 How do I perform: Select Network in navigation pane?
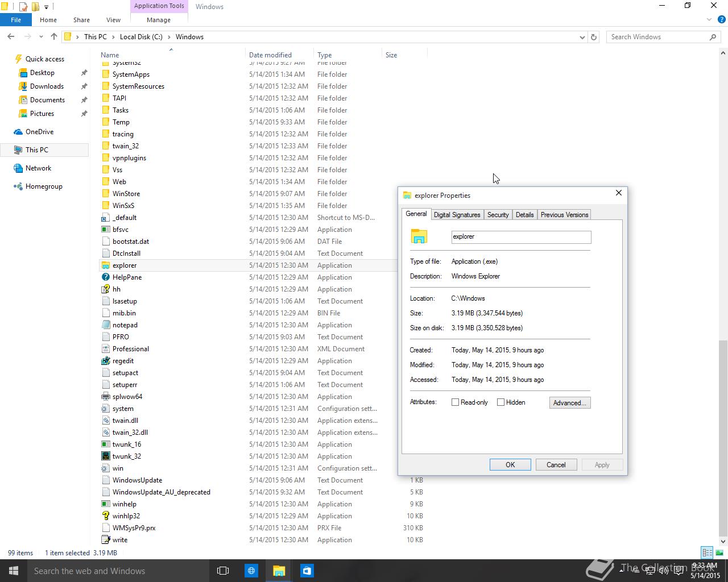point(38,168)
